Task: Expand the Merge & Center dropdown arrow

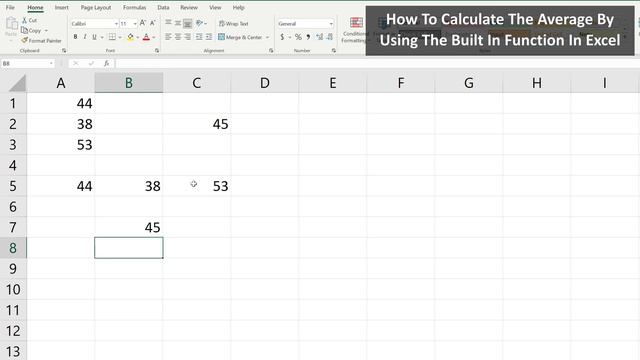Action: tap(267, 37)
